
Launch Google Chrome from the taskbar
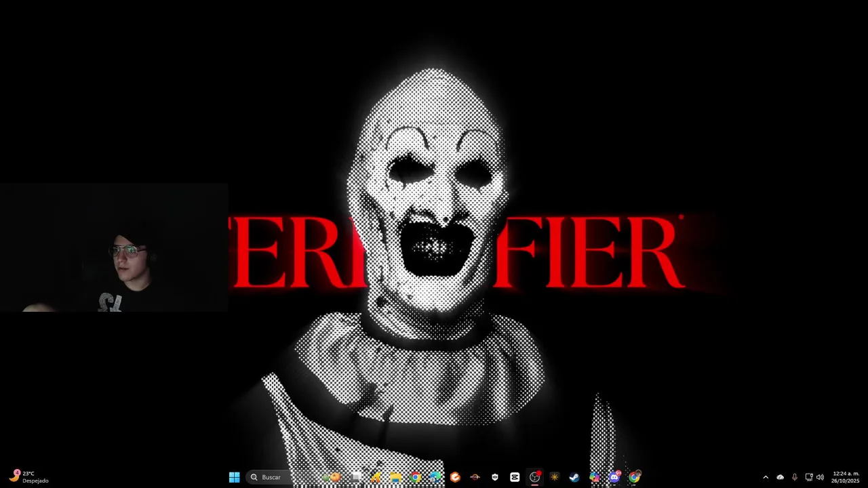click(415, 477)
